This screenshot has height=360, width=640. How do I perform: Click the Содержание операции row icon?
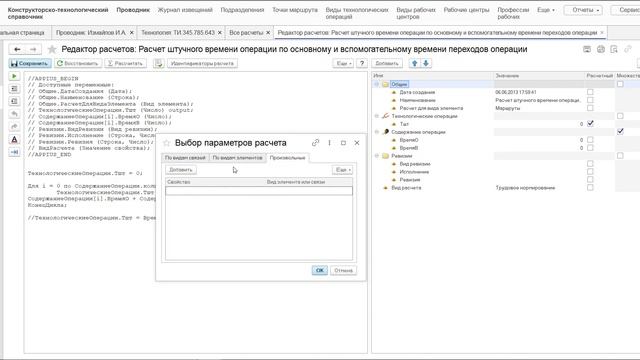coord(385,132)
